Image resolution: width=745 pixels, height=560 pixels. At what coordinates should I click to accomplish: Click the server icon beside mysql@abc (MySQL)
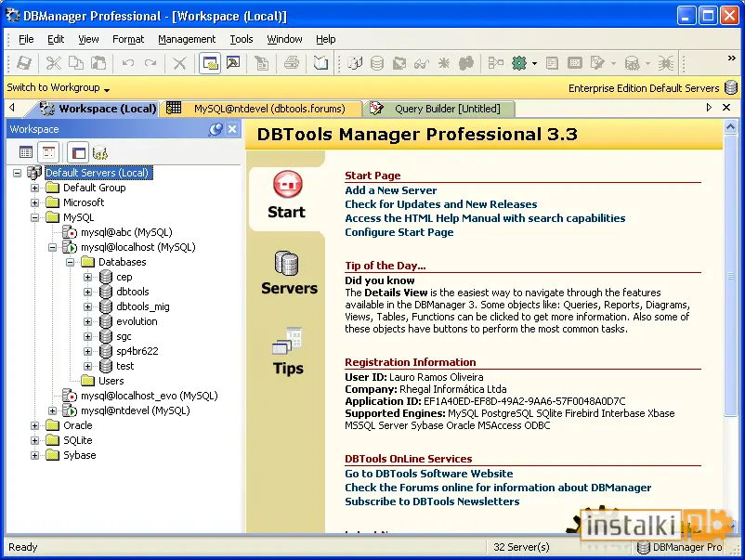click(70, 232)
